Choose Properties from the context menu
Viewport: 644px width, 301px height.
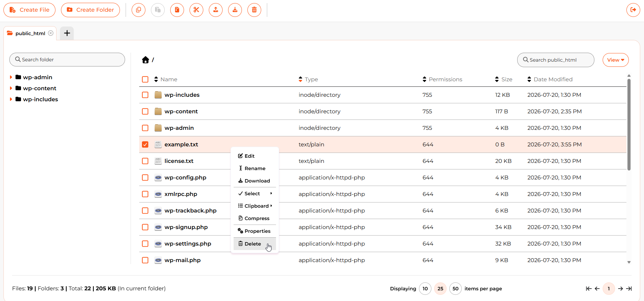tap(255, 231)
